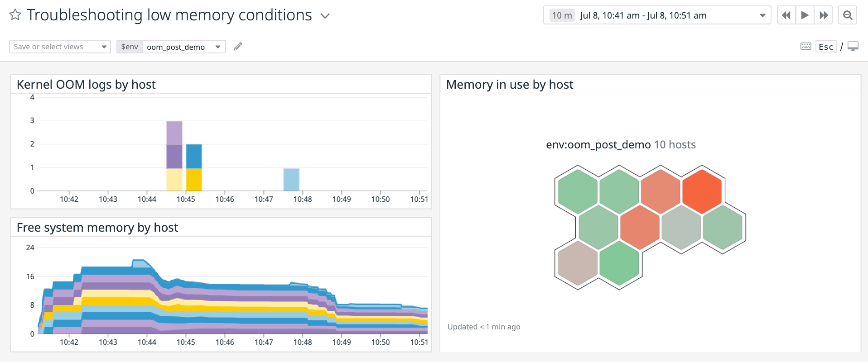Open the Save or select views dropdown
Image resolution: width=868 pixels, height=362 pixels.
(x=60, y=47)
